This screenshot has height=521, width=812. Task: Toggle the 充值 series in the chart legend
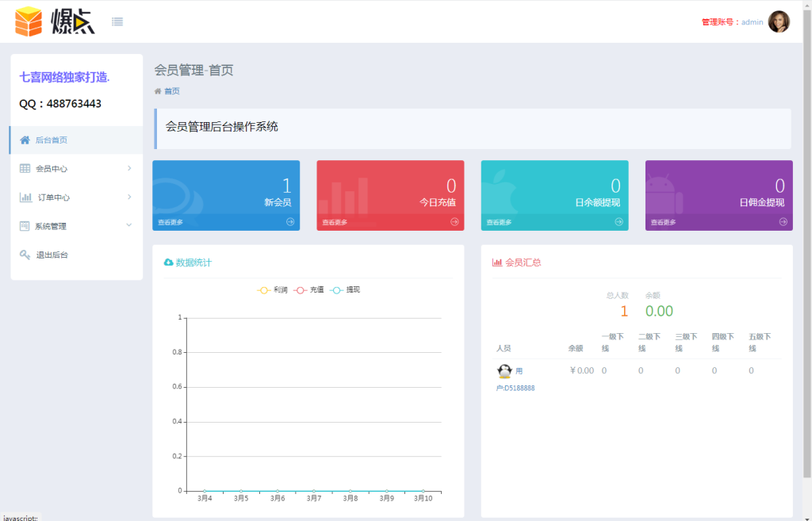click(x=309, y=289)
